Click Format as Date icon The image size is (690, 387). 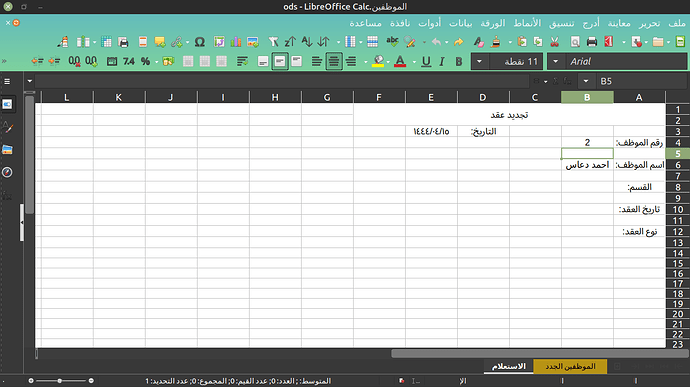(112, 61)
